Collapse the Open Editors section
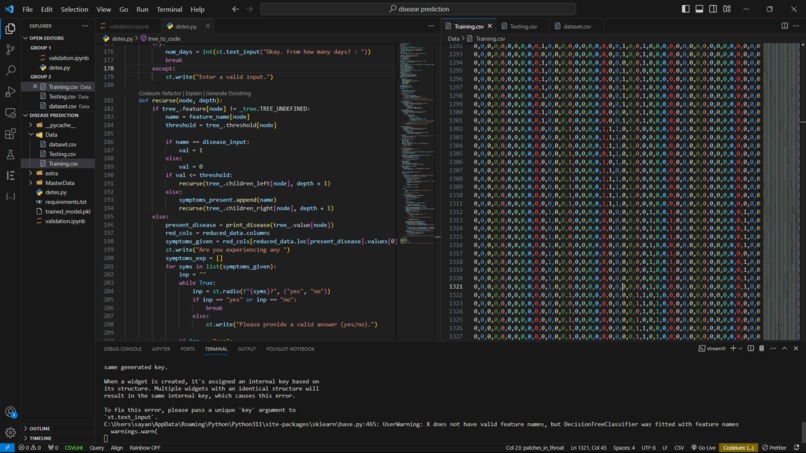 point(46,38)
